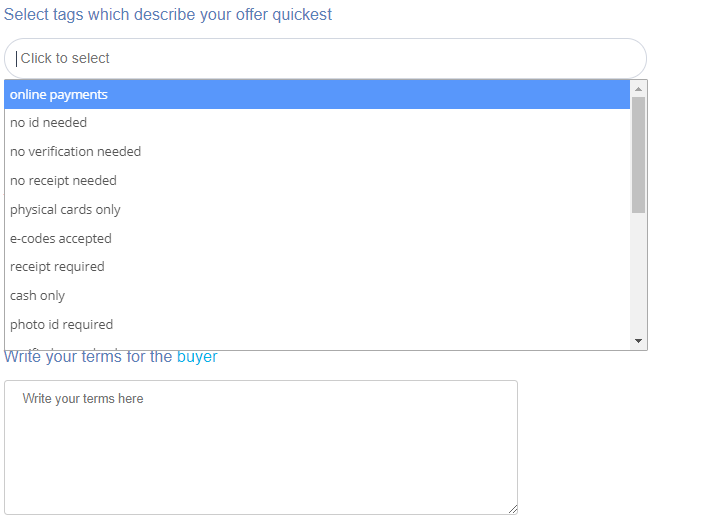The image size is (701, 522).
Task: Click the dropdown scrollbar up arrow
Action: [639, 88]
